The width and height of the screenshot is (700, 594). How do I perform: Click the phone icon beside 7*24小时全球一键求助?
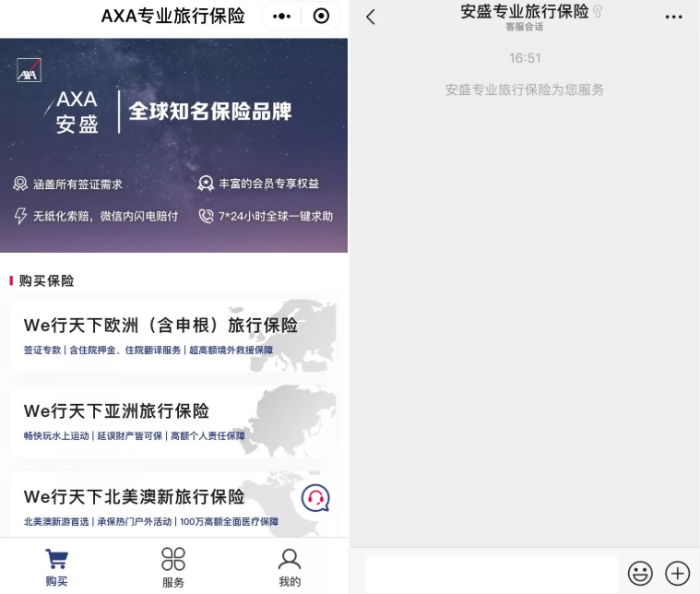206,216
